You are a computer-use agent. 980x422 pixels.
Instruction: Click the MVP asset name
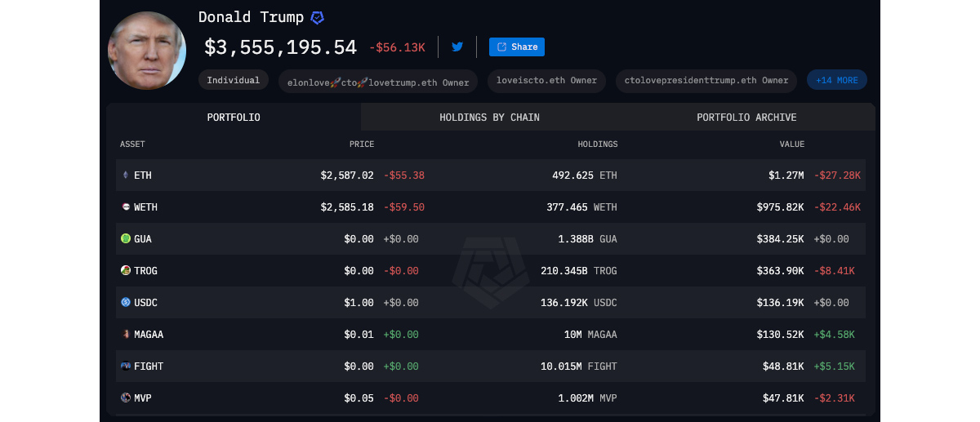click(x=143, y=398)
